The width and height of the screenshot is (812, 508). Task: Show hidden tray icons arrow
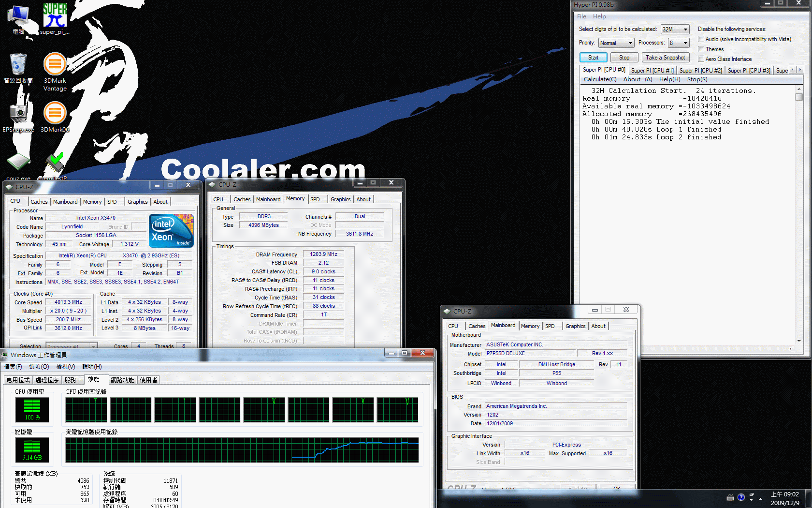[x=760, y=498]
